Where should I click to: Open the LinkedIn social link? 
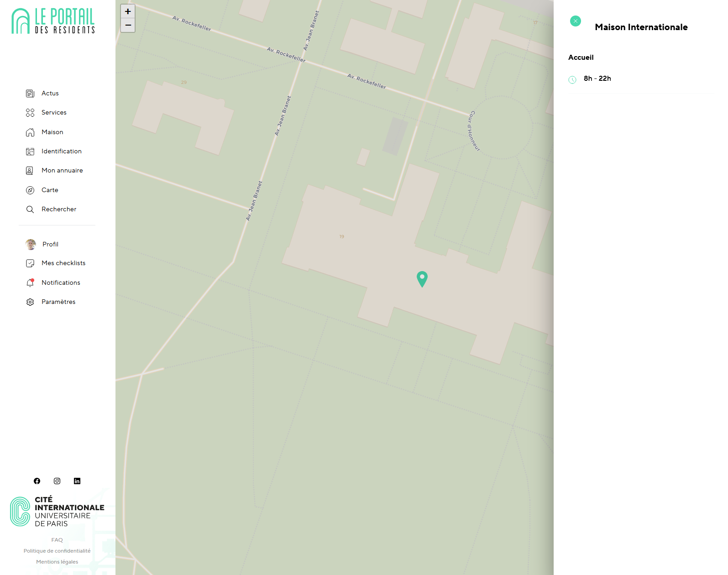click(77, 481)
